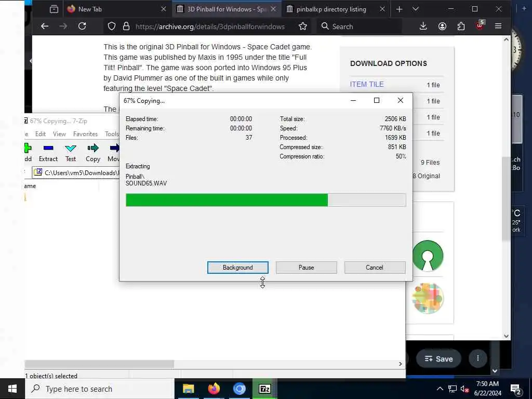Screen dimensions: 532x399
Task: Click the 7-Zip path address field
Action: click(76, 172)
